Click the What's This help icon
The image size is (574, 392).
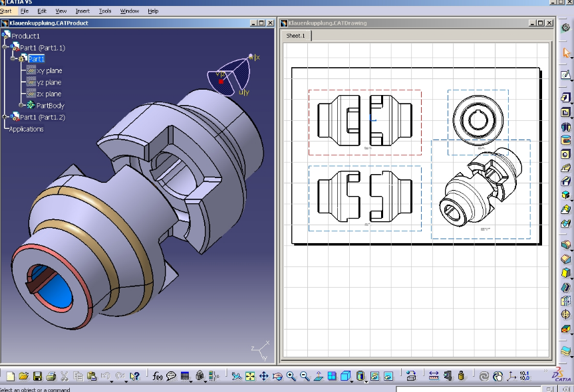click(135, 376)
